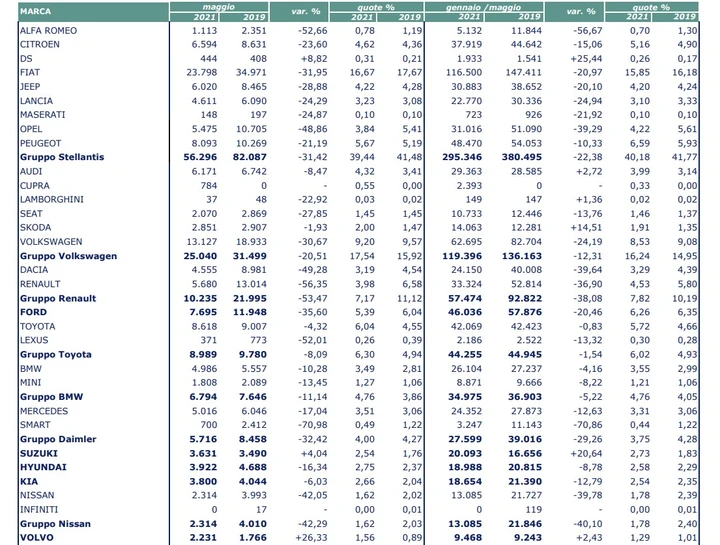This screenshot has height=545, width=720.
Task: Select the LAMBORGHINI brand name
Action: tap(52, 200)
